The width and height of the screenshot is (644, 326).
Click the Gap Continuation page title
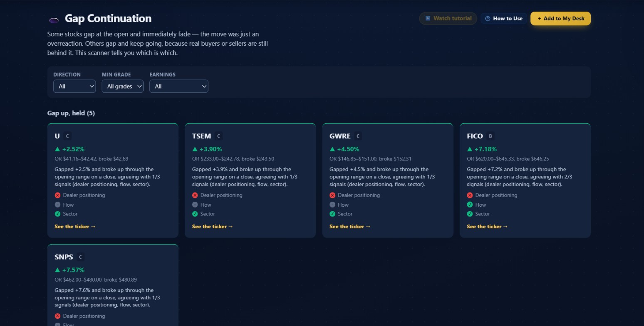click(x=108, y=18)
